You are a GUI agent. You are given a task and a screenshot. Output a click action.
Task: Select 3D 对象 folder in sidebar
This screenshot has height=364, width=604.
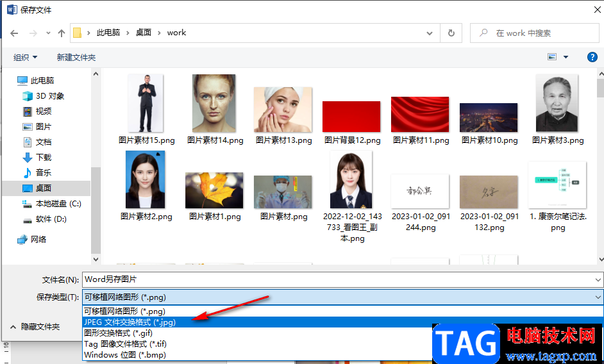click(43, 96)
